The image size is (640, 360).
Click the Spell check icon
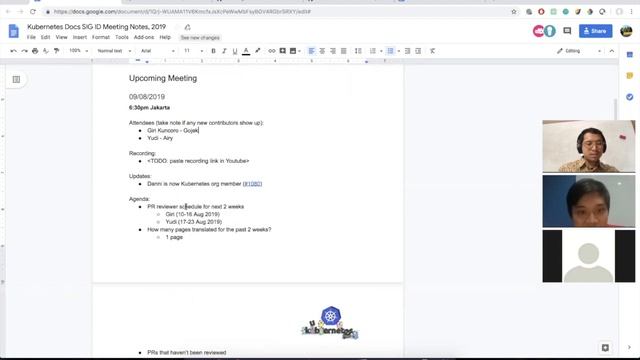46,51
